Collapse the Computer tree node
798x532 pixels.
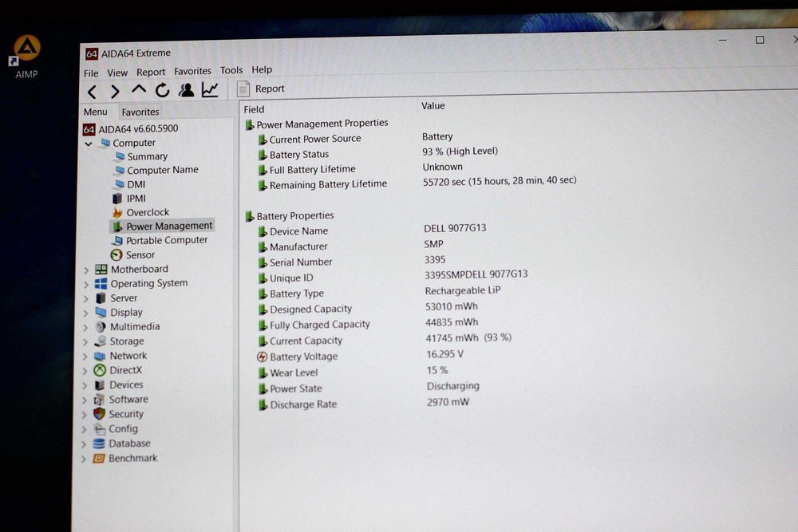tap(89, 144)
